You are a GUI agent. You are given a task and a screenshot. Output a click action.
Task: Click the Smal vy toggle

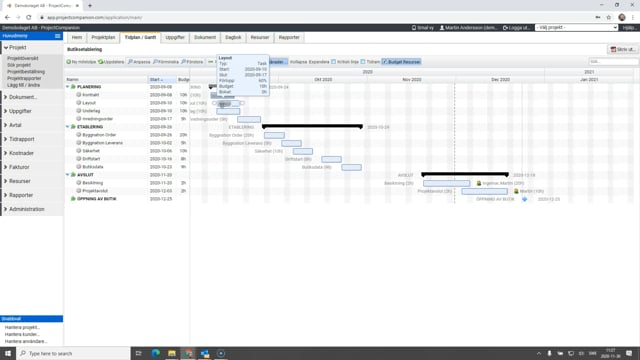422,28
